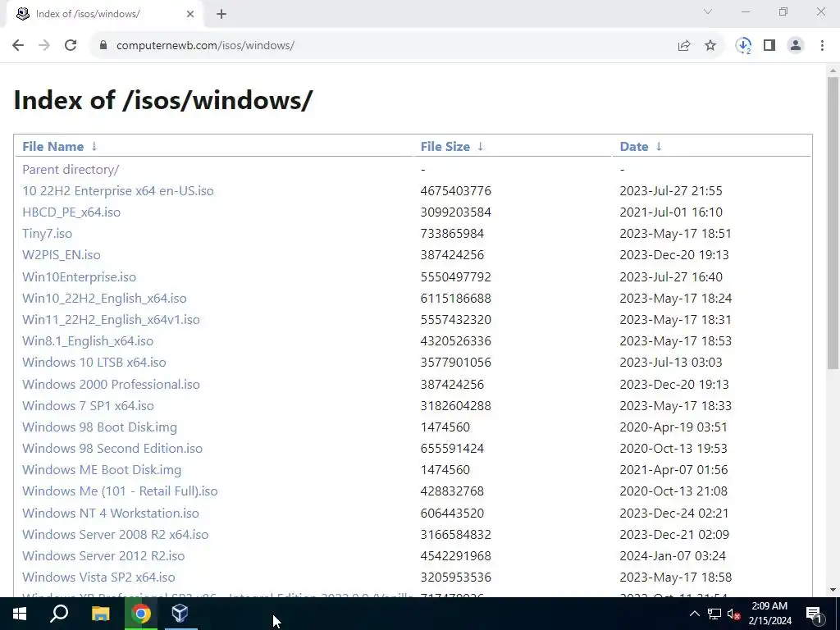Close the Index of /isos/windows/ tab

[190, 14]
